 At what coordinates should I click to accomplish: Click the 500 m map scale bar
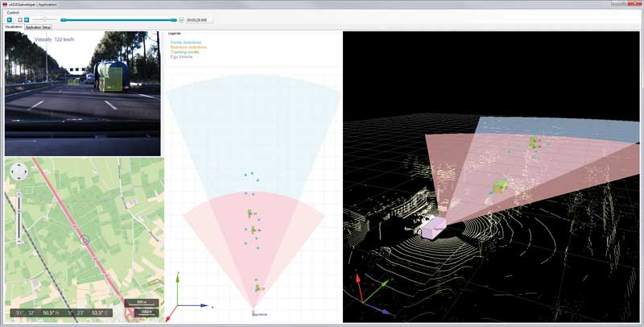[142, 302]
